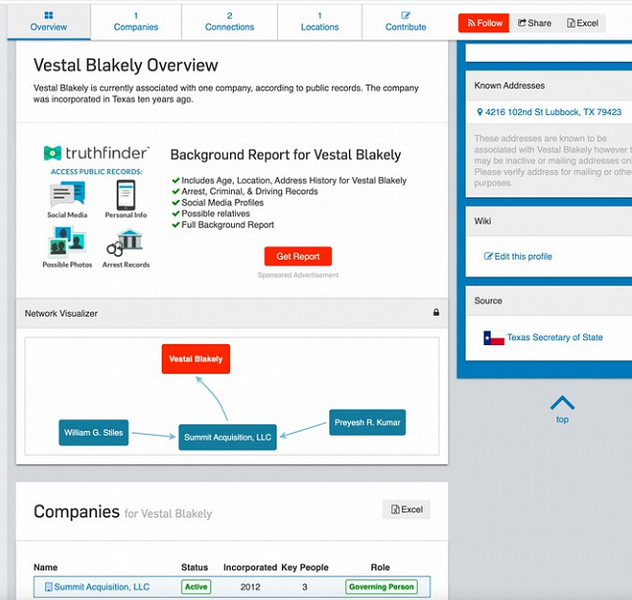Viewport: 632px width, 600px height.
Task: Switch to the Connections tab
Action: pos(229,22)
